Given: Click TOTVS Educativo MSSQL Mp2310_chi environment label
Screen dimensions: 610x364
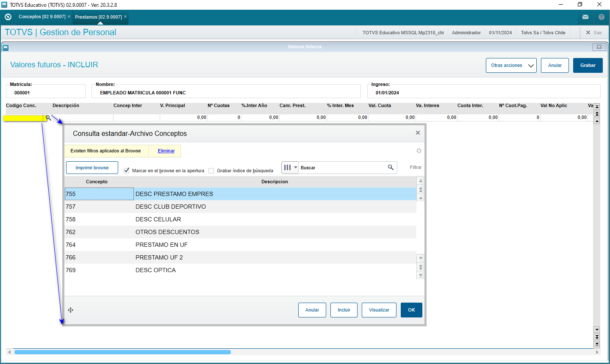Looking at the screenshot, I should [x=403, y=33].
